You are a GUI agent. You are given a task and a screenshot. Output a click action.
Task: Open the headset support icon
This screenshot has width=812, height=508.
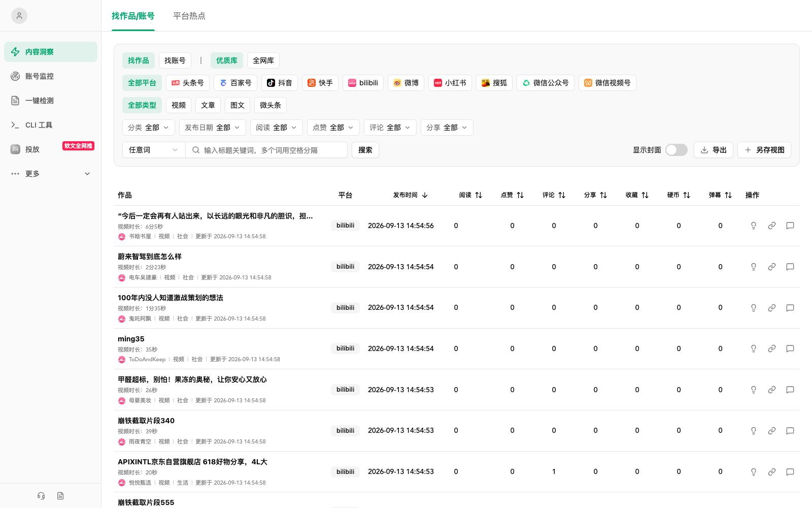41,496
